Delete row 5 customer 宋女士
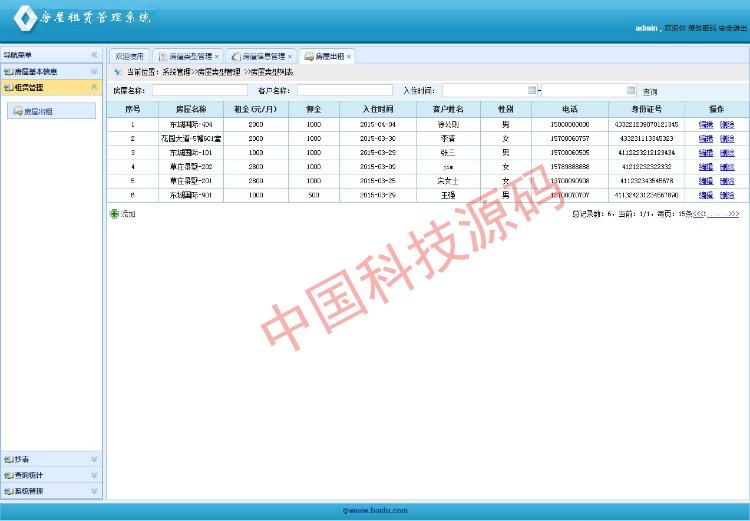The height and width of the screenshot is (521, 750). [727, 181]
